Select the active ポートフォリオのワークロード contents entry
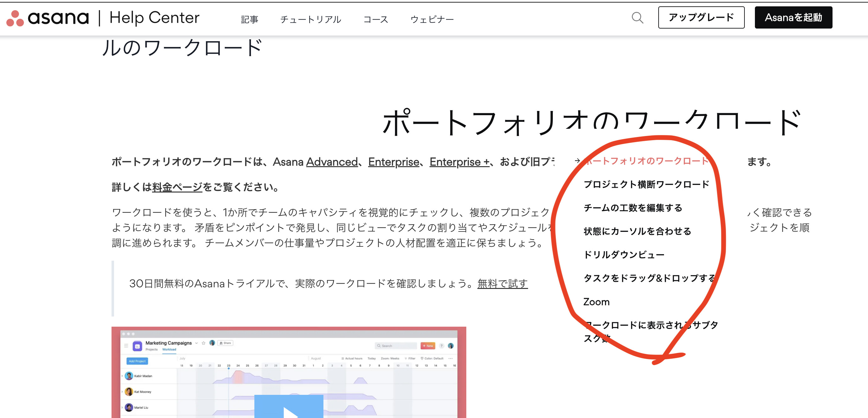This screenshot has height=418, width=868. [x=646, y=161]
